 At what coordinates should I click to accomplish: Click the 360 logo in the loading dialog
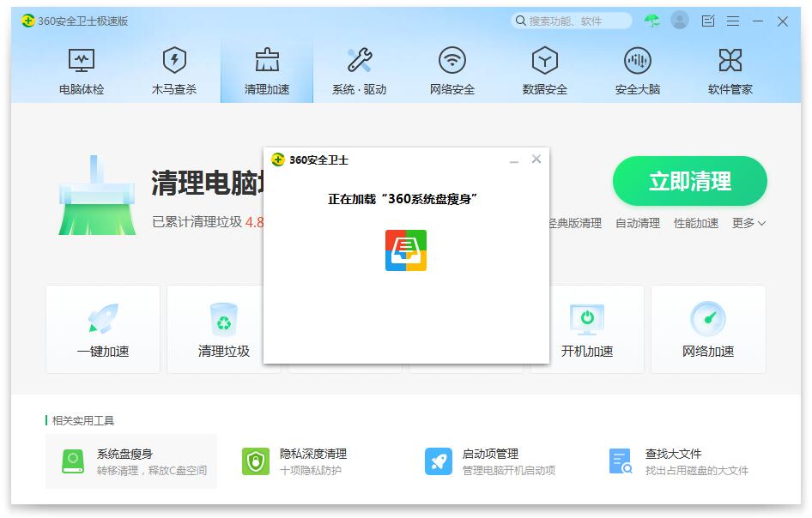(278, 160)
